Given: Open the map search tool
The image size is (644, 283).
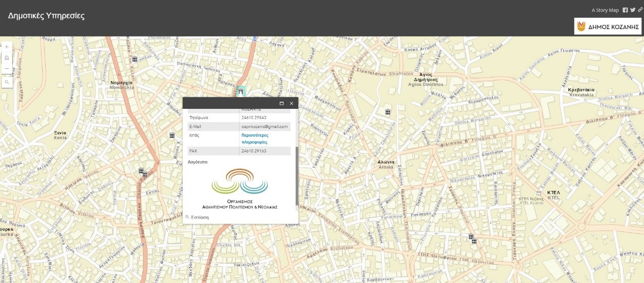Looking at the screenshot, I should click(x=7, y=82).
